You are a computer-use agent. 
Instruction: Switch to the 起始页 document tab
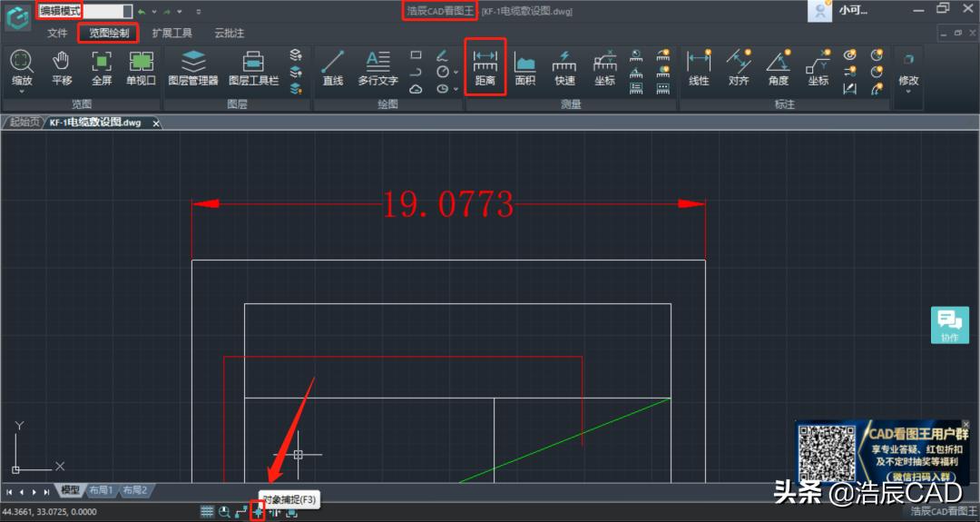(24, 123)
